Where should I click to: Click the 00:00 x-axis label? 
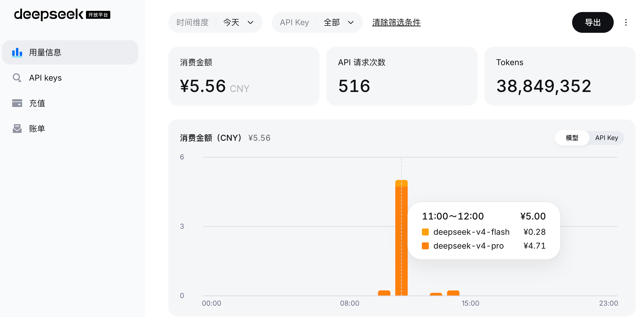point(212,303)
